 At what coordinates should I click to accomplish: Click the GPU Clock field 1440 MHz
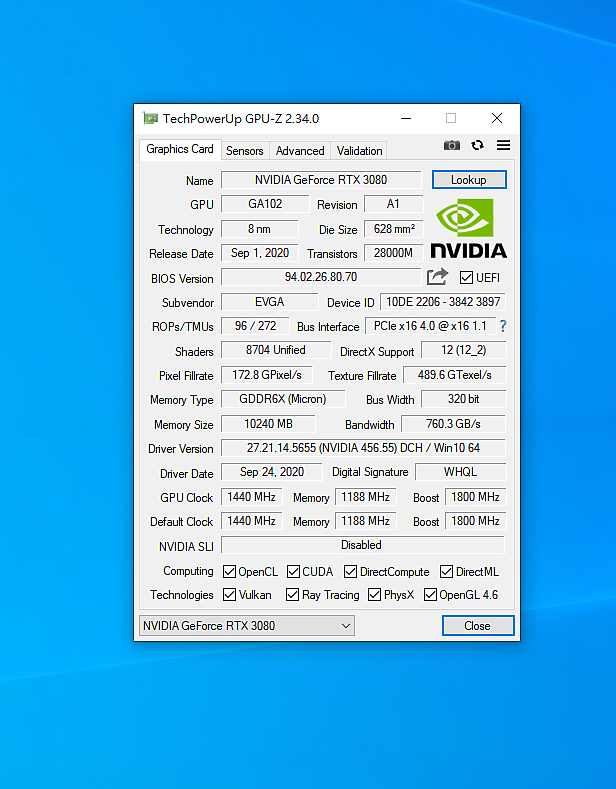[x=251, y=497]
